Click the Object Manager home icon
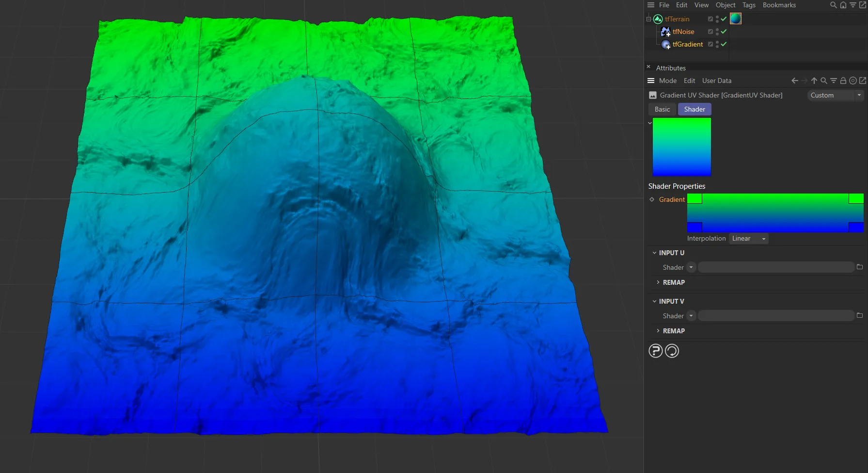Viewport: 868px width, 473px height. pos(843,5)
